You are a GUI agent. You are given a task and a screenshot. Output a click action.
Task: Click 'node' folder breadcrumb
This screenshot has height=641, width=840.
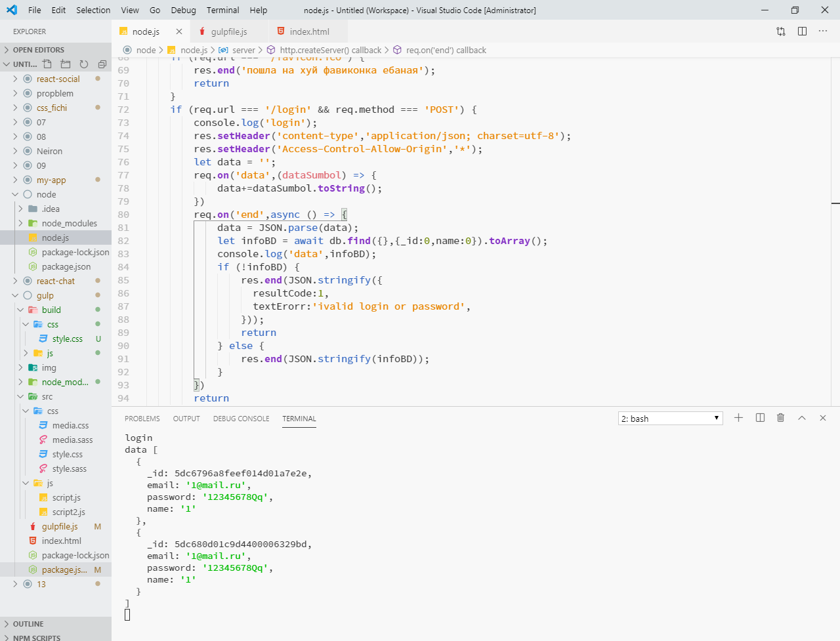tap(146, 51)
